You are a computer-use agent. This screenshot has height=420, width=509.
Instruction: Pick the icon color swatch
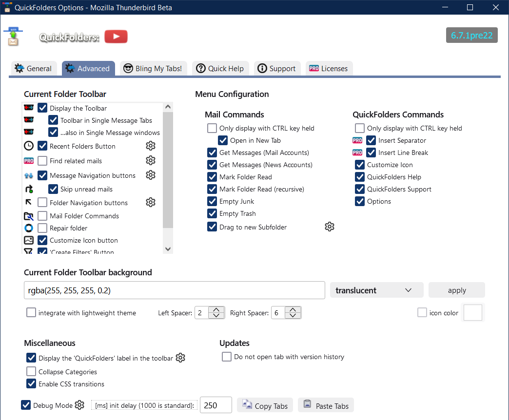(x=473, y=313)
